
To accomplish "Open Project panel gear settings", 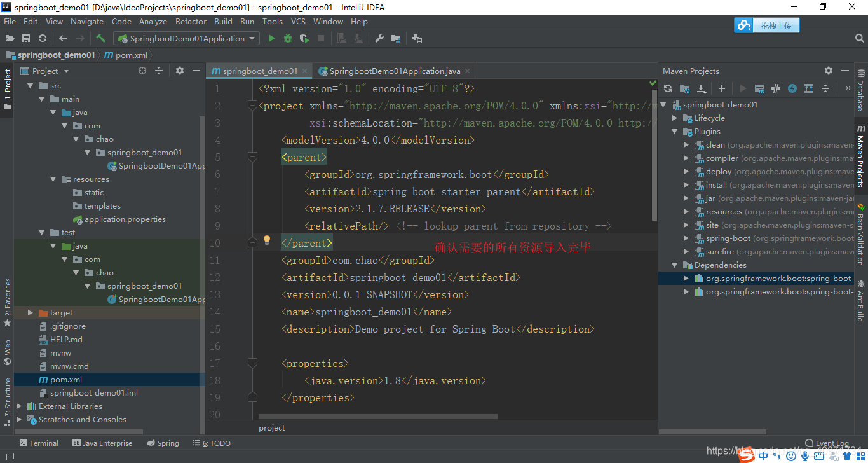I will tap(180, 71).
